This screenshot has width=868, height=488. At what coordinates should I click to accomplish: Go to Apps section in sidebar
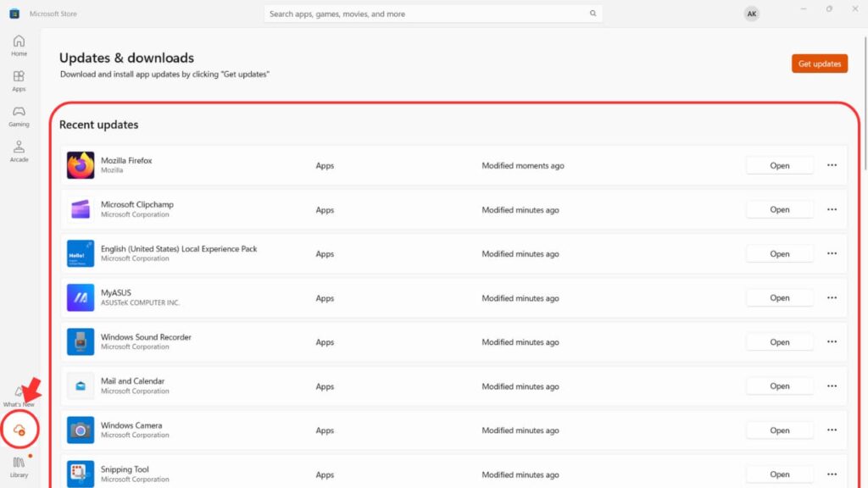coord(19,80)
